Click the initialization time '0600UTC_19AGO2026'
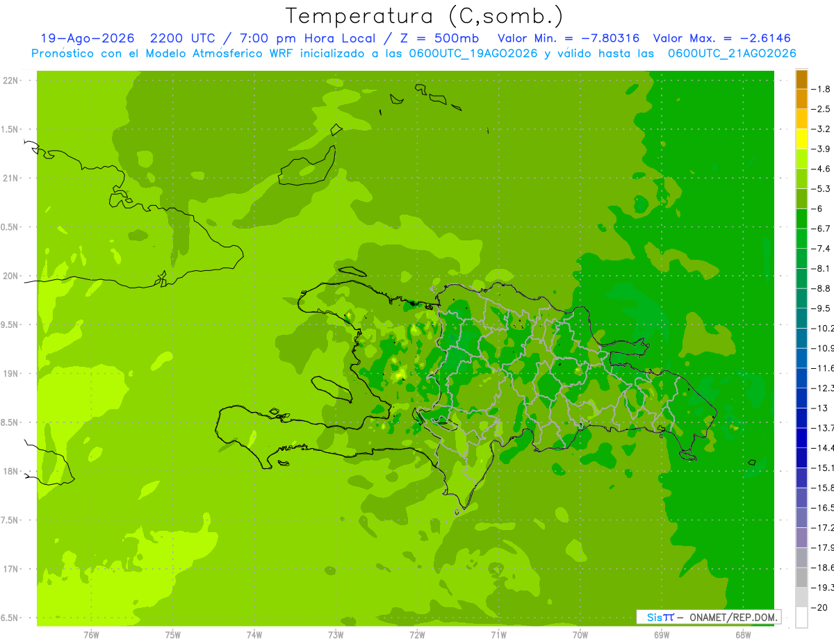Image resolution: width=834 pixels, height=644 pixels. click(x=474, y=53)
